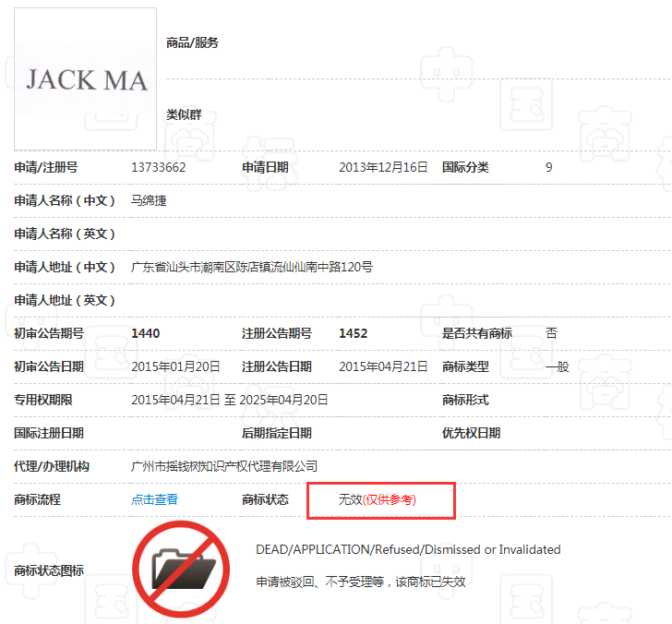The width and height of the screenshot is (672, 624).
Task: Select agency name 广州市摇钱树知识产权代理有限公司
Action: coord(224,466)
